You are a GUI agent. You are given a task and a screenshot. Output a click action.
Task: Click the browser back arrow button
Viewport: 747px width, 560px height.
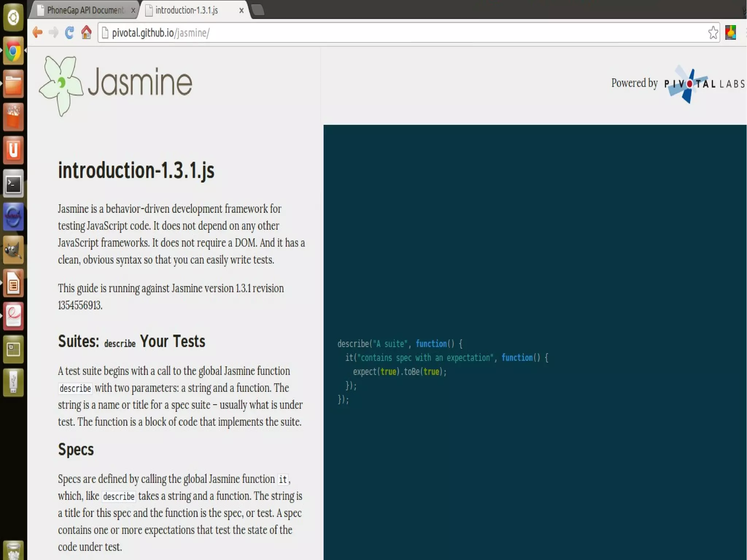(37, 32)
